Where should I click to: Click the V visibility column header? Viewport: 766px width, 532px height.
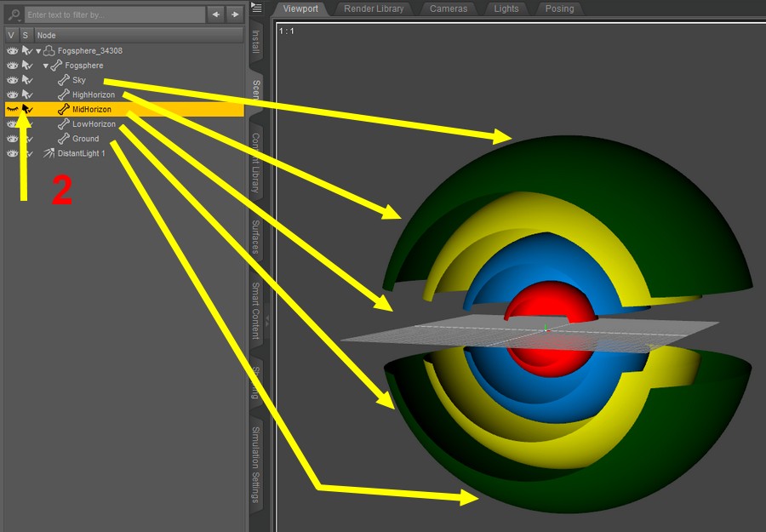(x=11, y=35)
